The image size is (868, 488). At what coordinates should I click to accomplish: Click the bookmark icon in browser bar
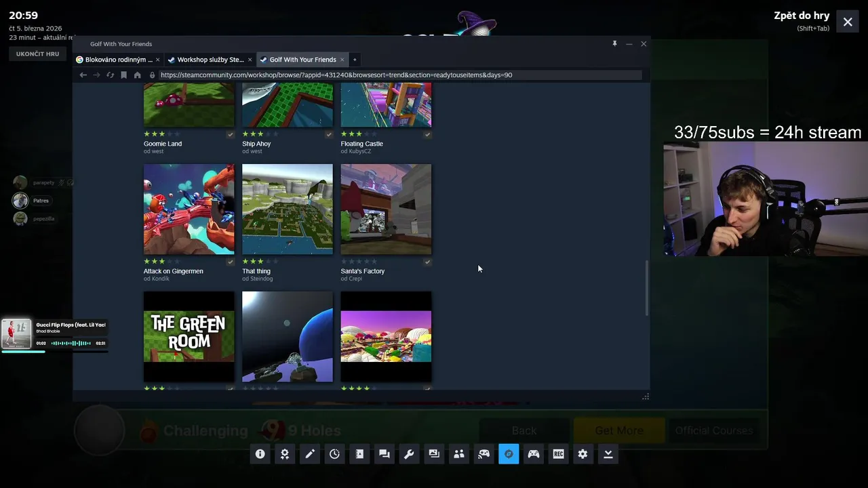(123, 75)
